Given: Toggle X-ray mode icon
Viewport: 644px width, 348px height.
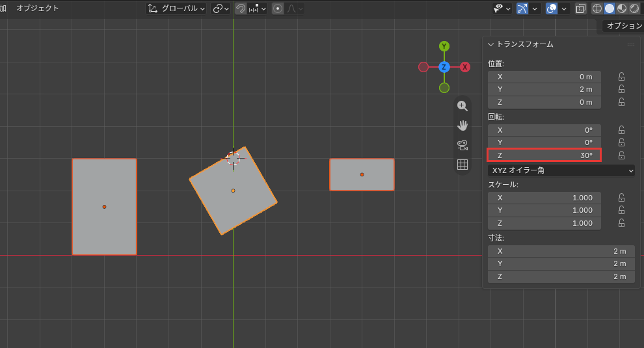Looking at the screenshot, I should coord(580,8).
